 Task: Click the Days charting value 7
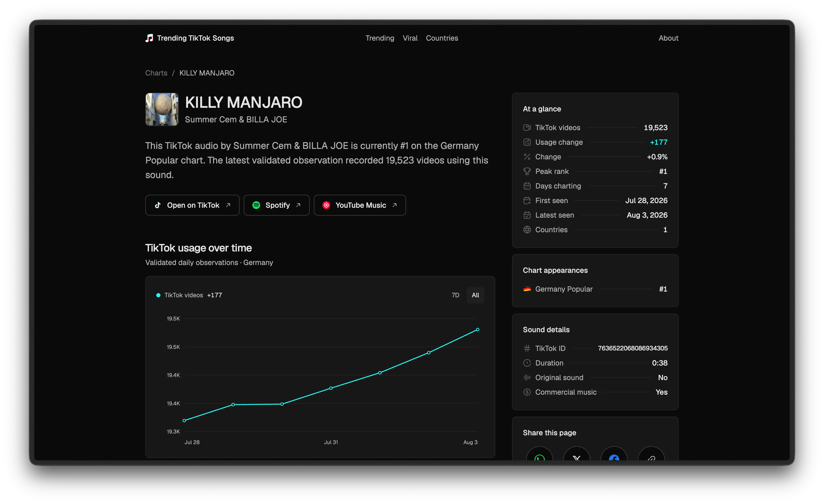pos(665,186)
